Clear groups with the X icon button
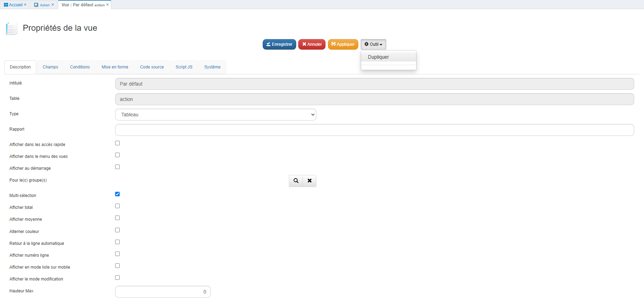644x299 pixels. 309,181
